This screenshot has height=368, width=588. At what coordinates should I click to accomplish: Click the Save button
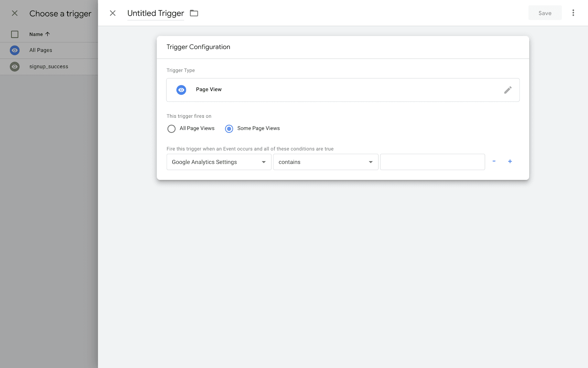545,13
